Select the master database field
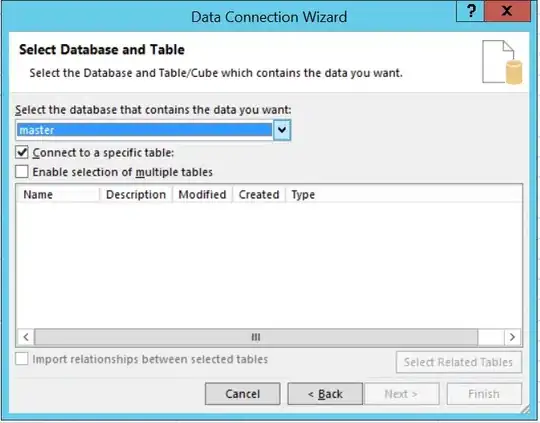The width and height of the screenshot is (540, 423). pyautogui.click(x=144, y=130)
